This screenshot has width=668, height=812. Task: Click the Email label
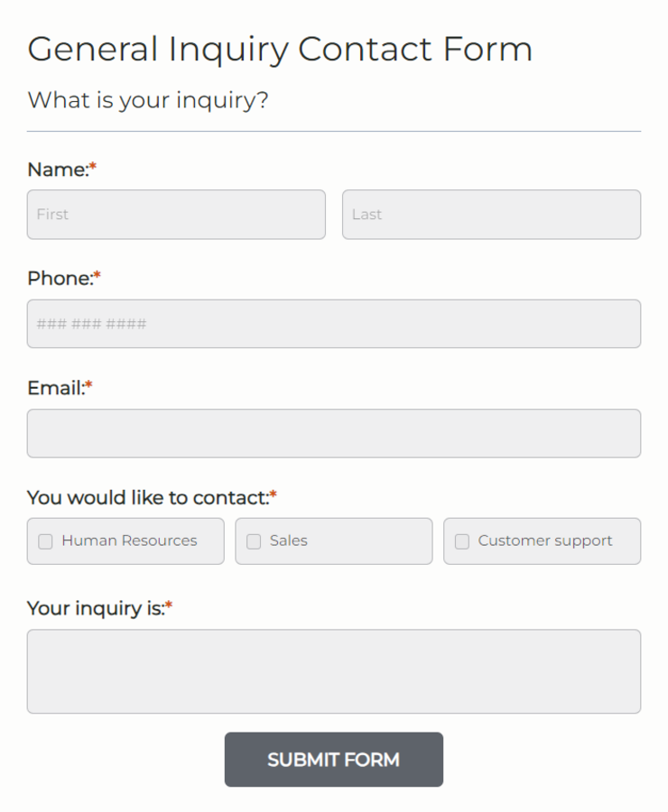click(54, 387)
